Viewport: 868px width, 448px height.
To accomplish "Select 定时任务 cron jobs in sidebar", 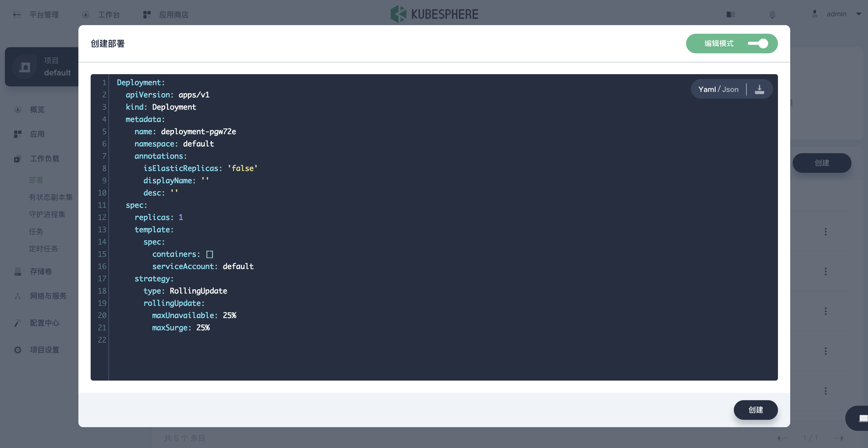I will click(x=43, y=249).
